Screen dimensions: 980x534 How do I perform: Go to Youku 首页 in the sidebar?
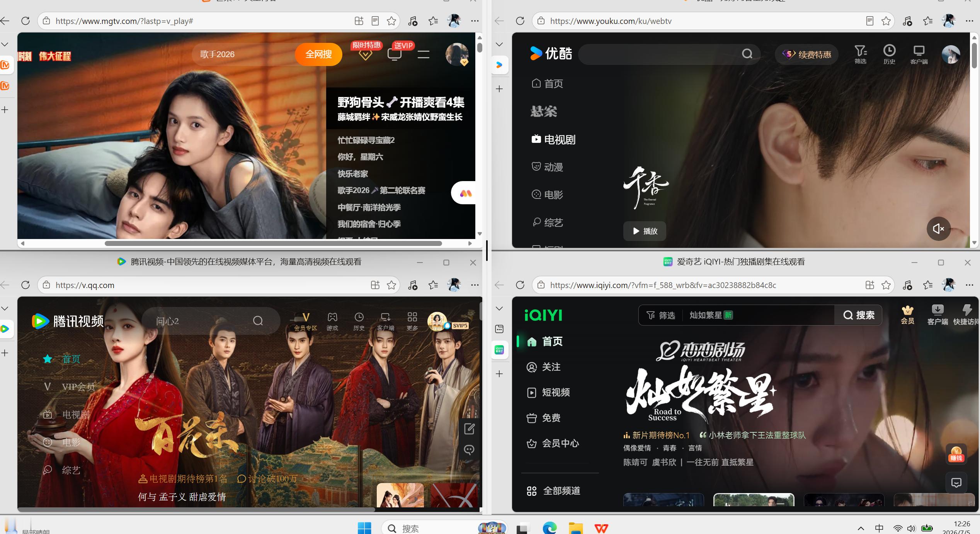[548, 83]
